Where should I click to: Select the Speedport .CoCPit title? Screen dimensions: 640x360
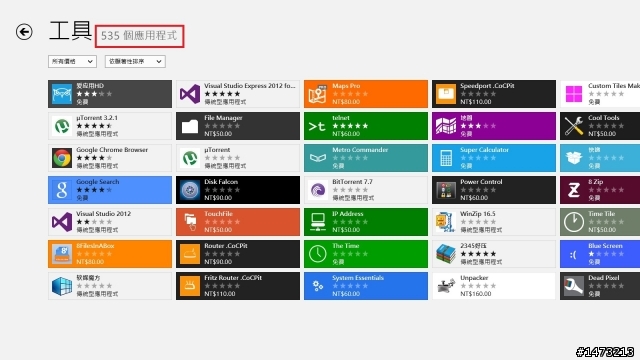click(487, 86)
